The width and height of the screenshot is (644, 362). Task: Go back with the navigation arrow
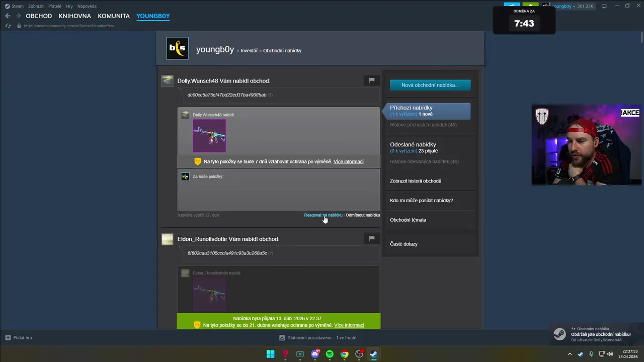(8, 16)
